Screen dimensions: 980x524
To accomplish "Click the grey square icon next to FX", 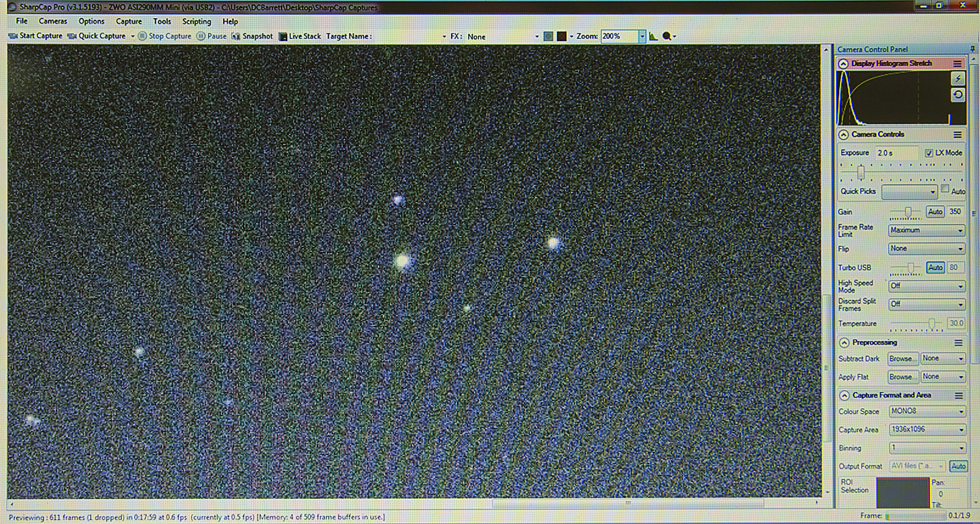I will tap(548, 36).
